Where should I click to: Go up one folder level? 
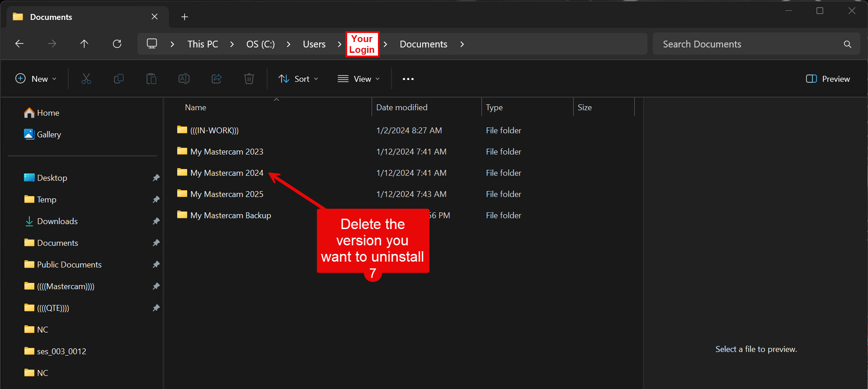pyautogui.click(x=84, y=44)
